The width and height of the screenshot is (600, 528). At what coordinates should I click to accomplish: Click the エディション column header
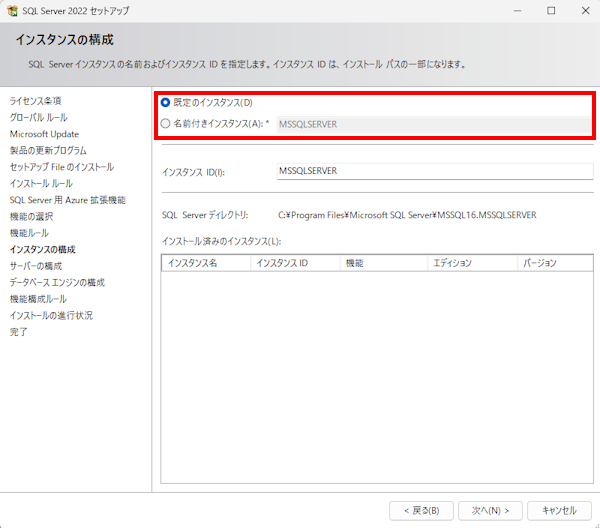(472, 263)
